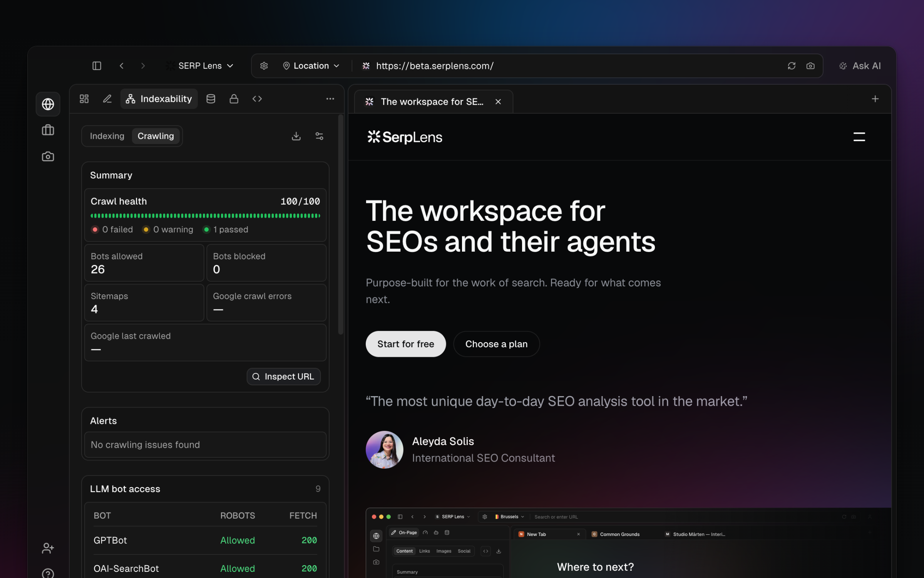Viewport: 924px width, 578px height.
Task: Open the hamburger menu on SerpLens page
Action: tap(859, 137)
